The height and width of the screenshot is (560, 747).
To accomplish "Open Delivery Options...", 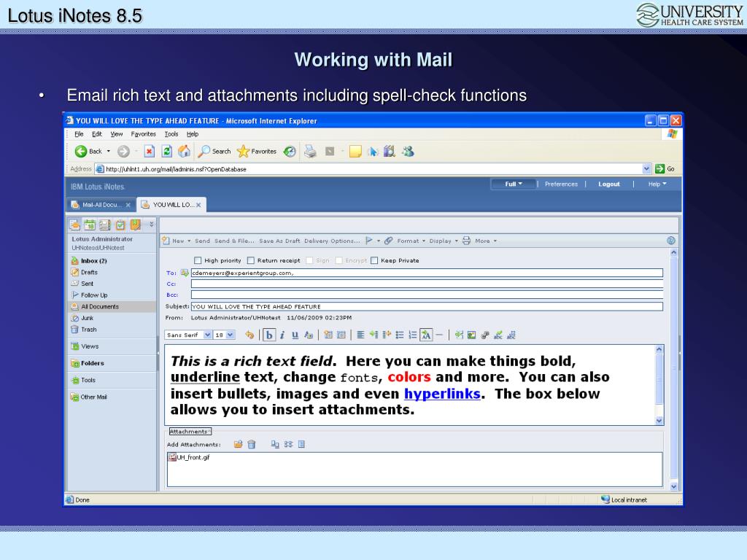I will click(x=332, y=241).
